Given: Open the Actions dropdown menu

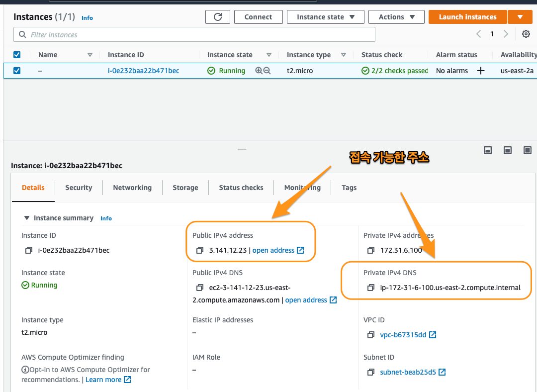Looking at the screenshot, I should 396,17.
